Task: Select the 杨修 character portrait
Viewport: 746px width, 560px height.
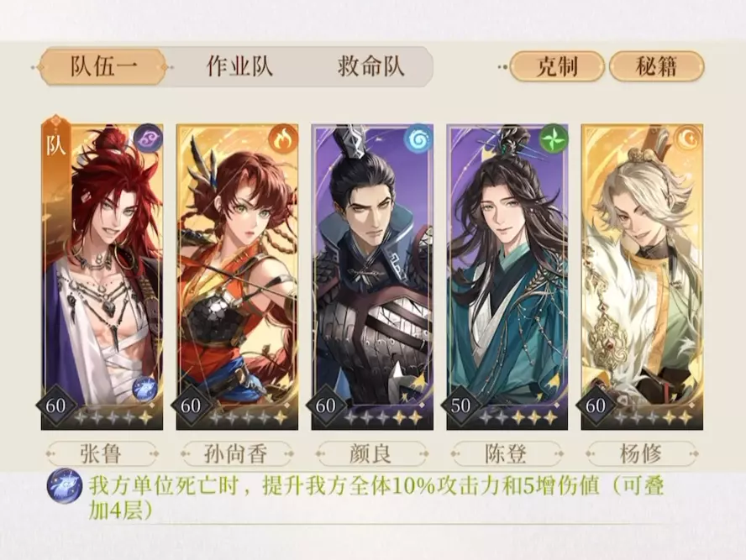Action: (x=643, y=277)
